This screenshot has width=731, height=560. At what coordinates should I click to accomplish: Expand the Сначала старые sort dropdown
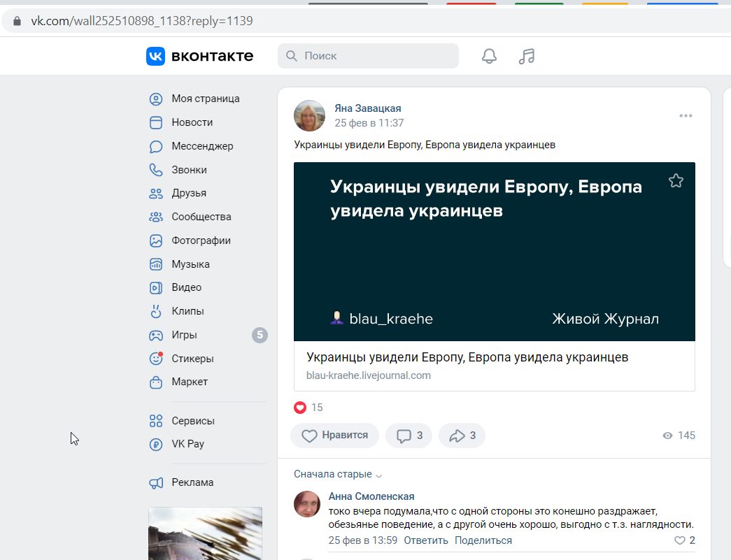click(x=338, y=474)
